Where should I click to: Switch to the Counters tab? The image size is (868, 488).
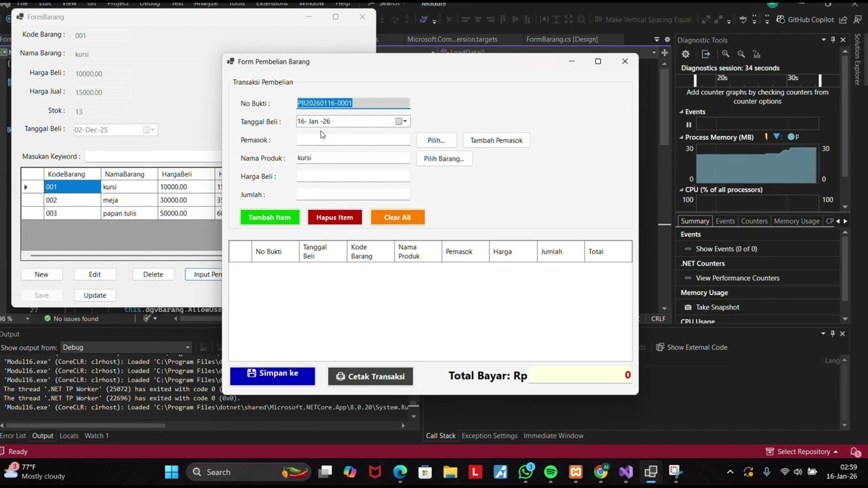[754, 221]
